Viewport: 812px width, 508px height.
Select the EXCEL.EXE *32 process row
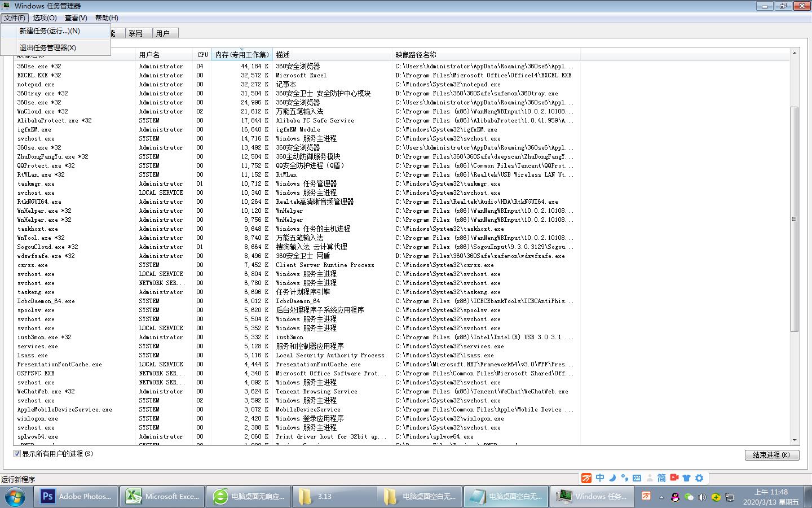[x=298, y=75]
